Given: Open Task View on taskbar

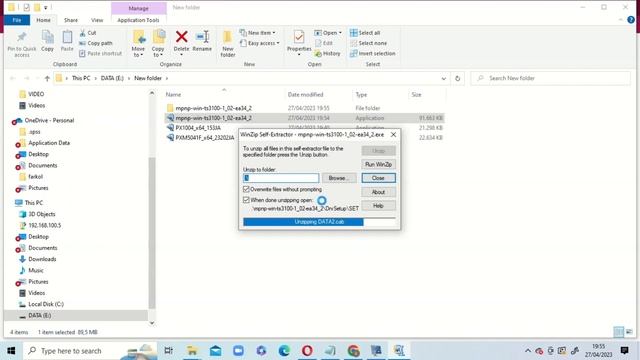Looking at the screenshot, I should pos(169,350).
